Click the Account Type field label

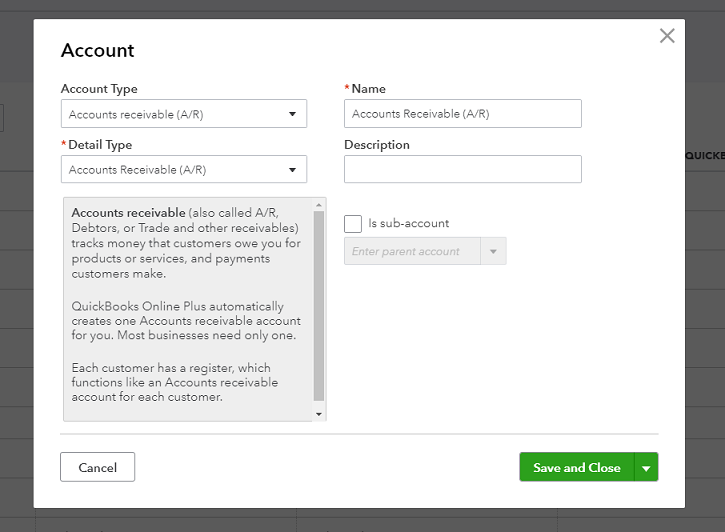pos(99,89)
